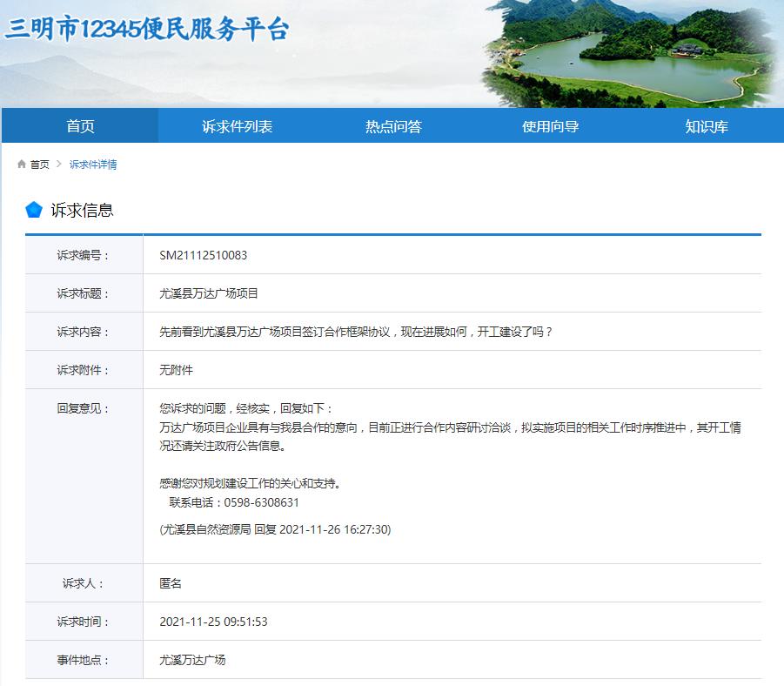Click the 事件地点 field label
Viewport: 784px width, 686px height.
(x=83, y=660)
